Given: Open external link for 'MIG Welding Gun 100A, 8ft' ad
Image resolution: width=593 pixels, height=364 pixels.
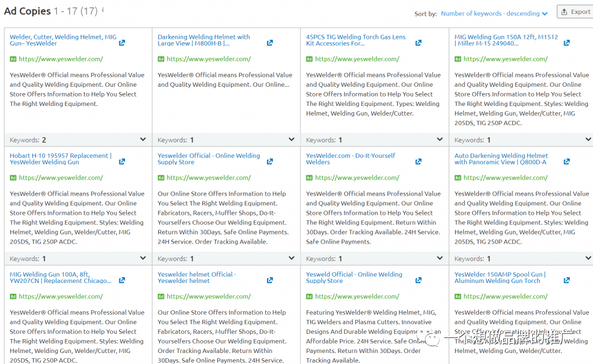Looking at the screenshot, I should tap(122, 280).
